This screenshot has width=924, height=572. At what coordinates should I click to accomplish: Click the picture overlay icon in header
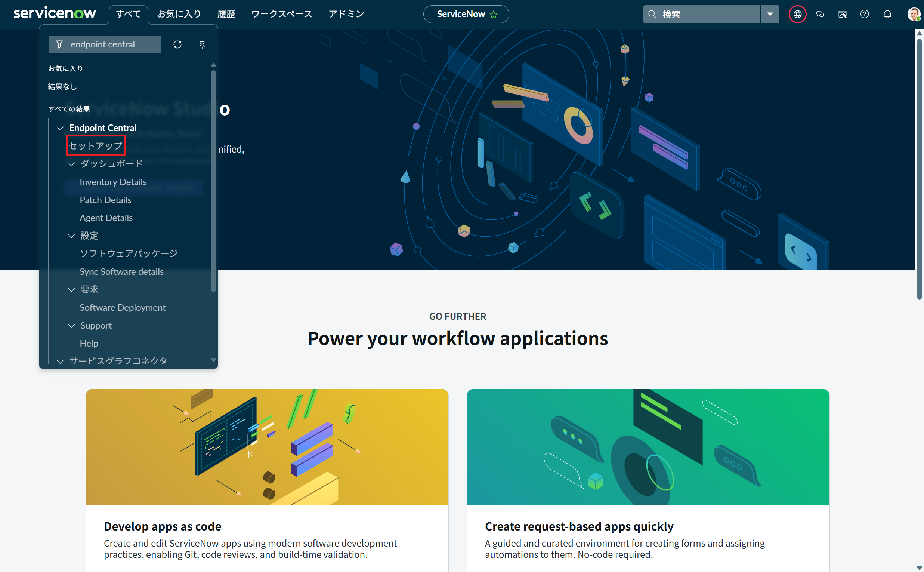pyautogui.click(x=842, y=14)
